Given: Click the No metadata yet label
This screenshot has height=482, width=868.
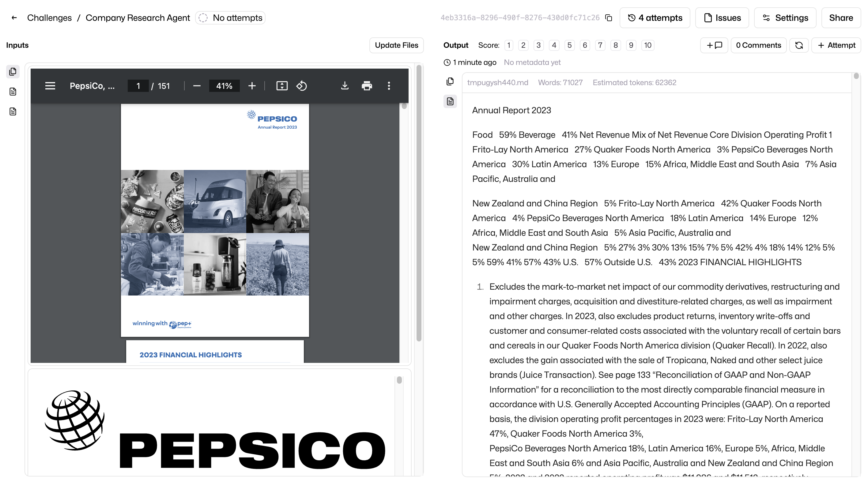Looking at the screenshot, I should coord(532,62).
